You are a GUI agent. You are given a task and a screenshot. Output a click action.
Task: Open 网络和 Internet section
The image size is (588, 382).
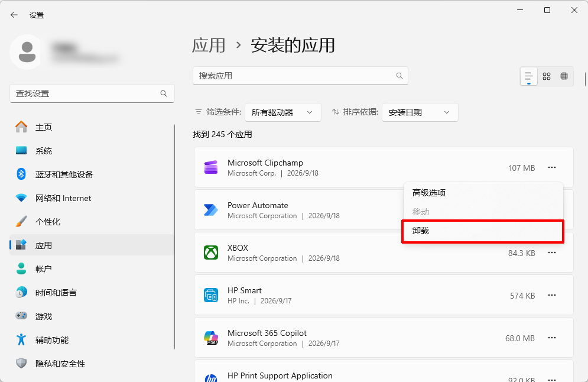92,198
